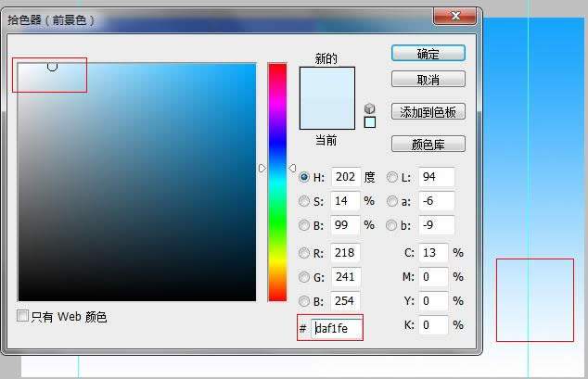Click the 添加到色板 button
Viewport: 588px width, 379px height.
[x=428, y=111]
